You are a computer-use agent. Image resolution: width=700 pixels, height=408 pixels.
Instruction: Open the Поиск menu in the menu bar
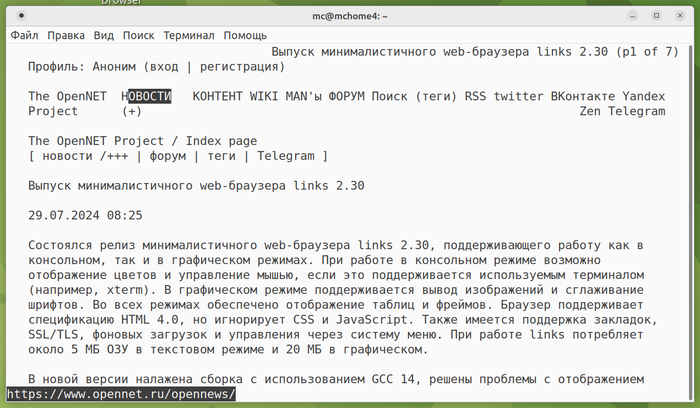[138, 35]
